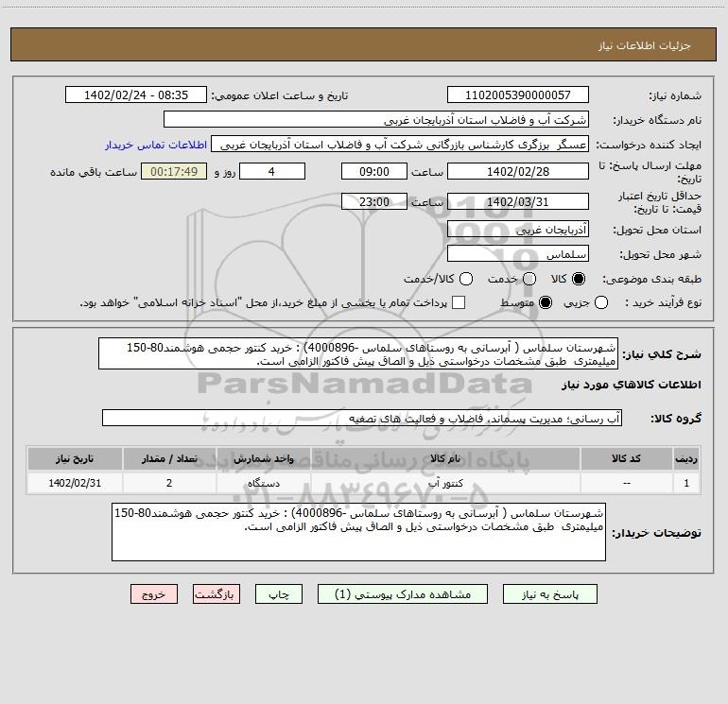This screenshot has height=704, width=728.
Task: Click the نوع فرآیند خرید label
Action: pos(663,302)
